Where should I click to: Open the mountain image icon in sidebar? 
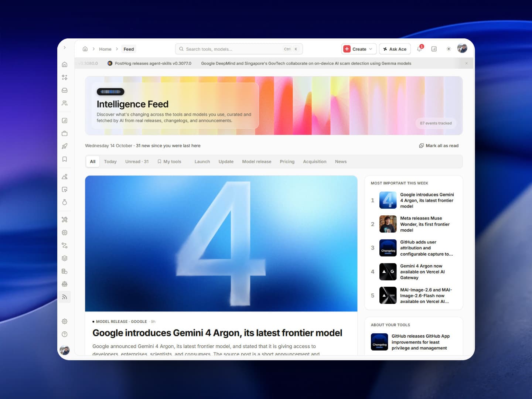click(65, 177)
